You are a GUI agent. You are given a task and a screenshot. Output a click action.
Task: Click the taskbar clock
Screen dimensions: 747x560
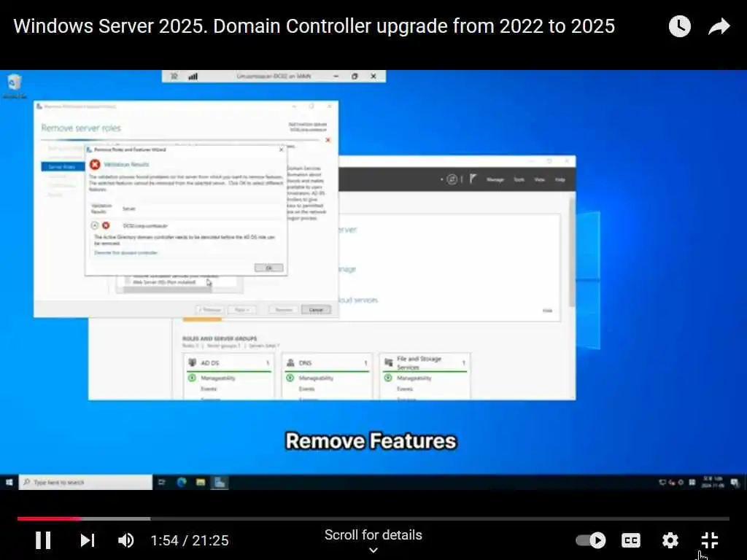tap(713, 483)
